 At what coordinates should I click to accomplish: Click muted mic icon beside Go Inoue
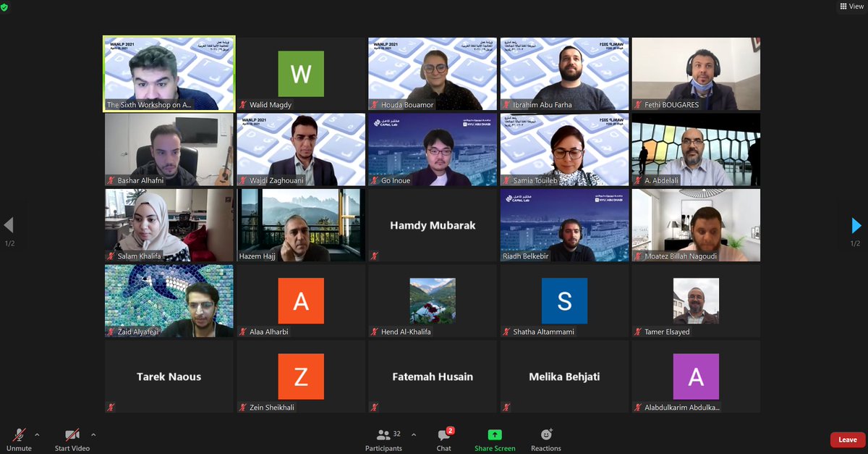[x=375, y=180]
